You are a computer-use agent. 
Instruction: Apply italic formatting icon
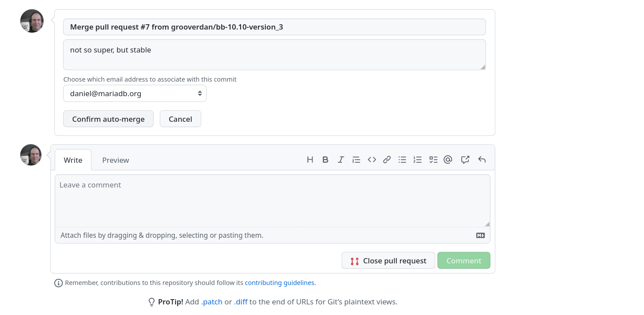click(341, 160)
